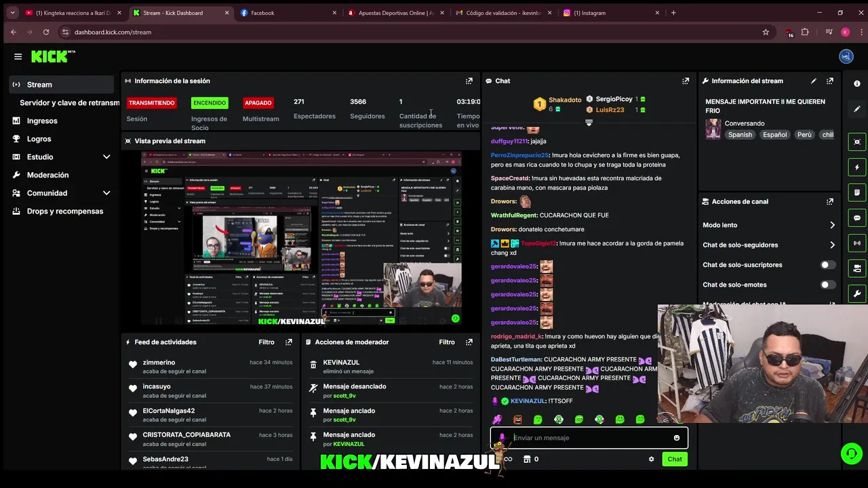
Task: Open Filtro in Acciones de moderador
Action: 447,342
